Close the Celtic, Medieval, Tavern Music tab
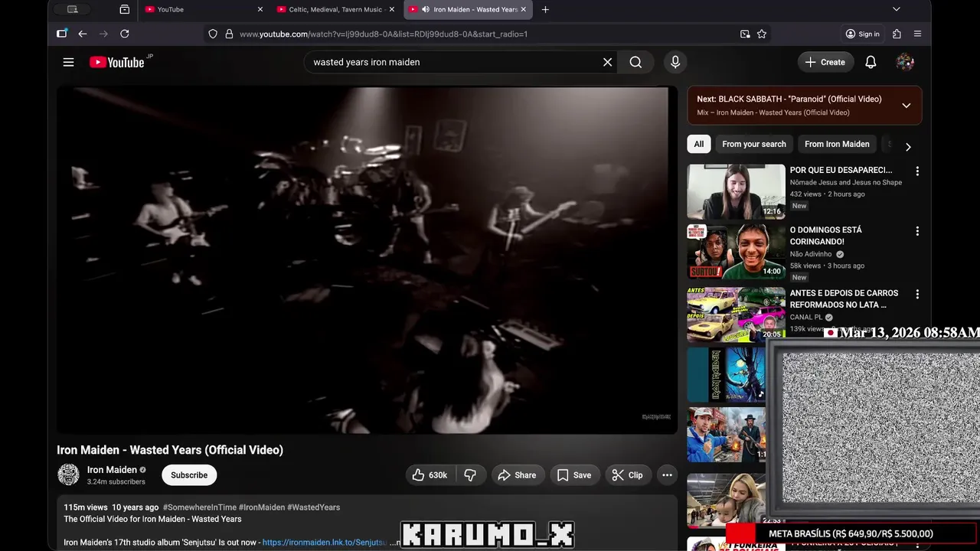Screen dimensions: 980x551 tap(392, 9)
